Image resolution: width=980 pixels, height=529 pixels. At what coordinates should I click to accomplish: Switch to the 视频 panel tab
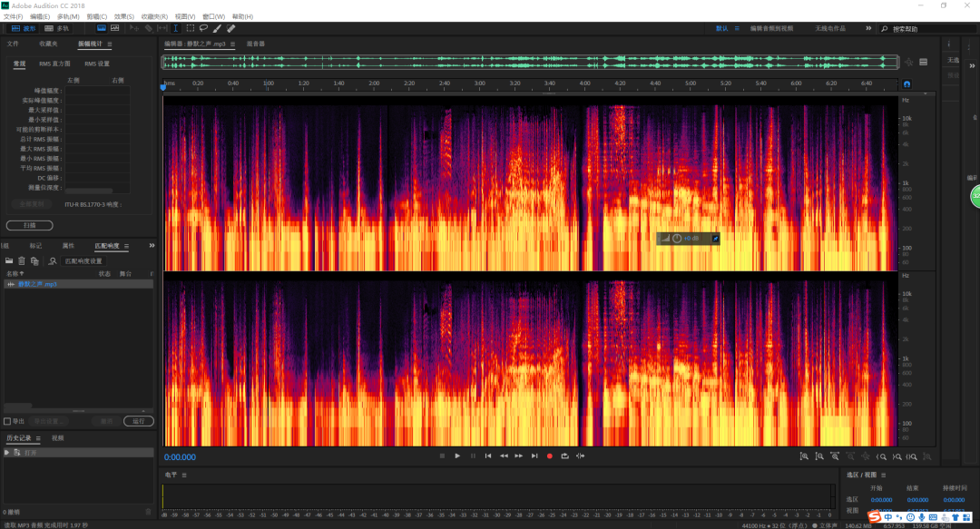click(x=57, y=438)
